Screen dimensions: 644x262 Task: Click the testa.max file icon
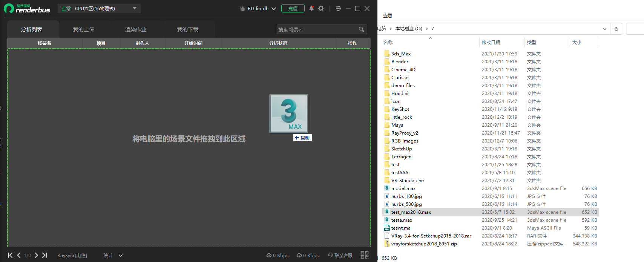(x=387, y=220)
